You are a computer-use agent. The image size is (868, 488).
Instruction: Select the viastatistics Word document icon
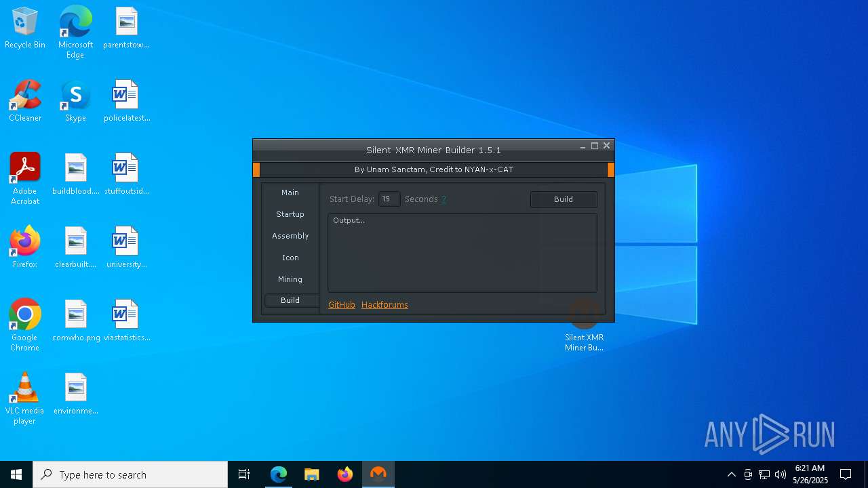tap(126, 321)
